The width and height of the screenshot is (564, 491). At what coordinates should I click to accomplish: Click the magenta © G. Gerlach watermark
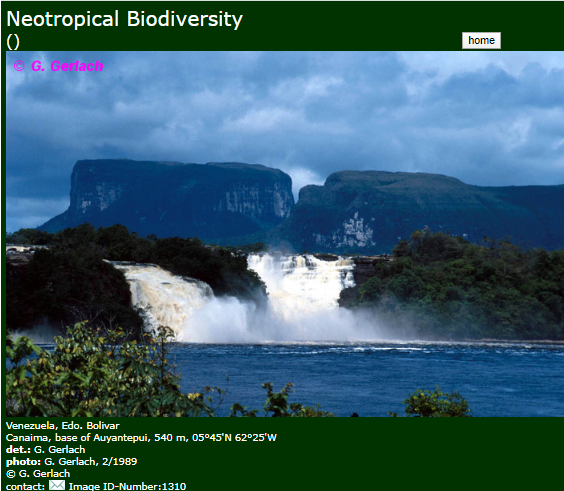pyautogui.click(x=58, y=66)
